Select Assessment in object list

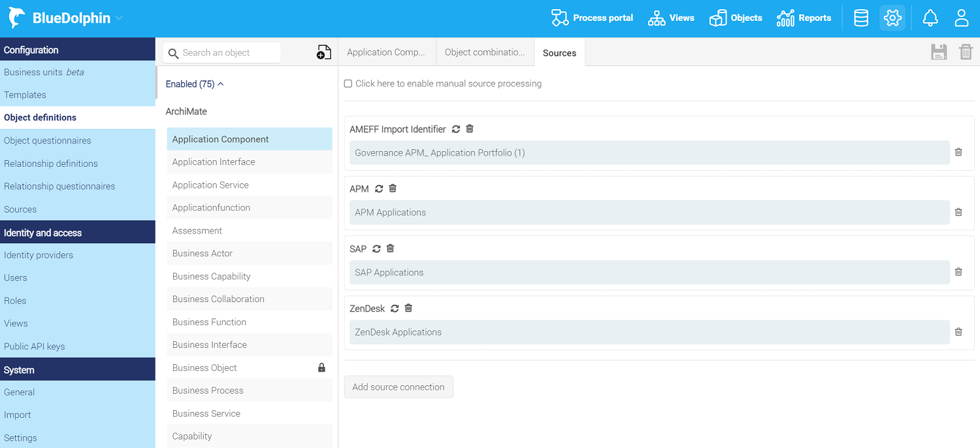point(250,231)
